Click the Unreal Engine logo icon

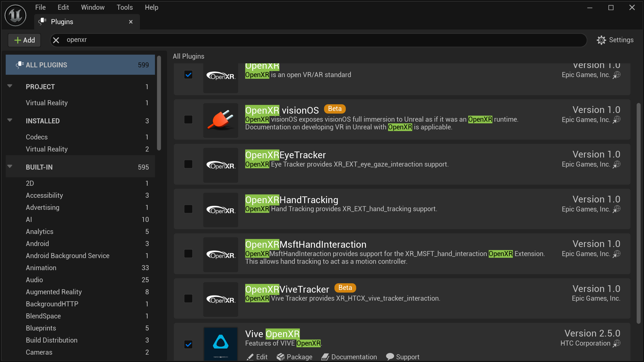pyautogui.click(x=15, y=15)
